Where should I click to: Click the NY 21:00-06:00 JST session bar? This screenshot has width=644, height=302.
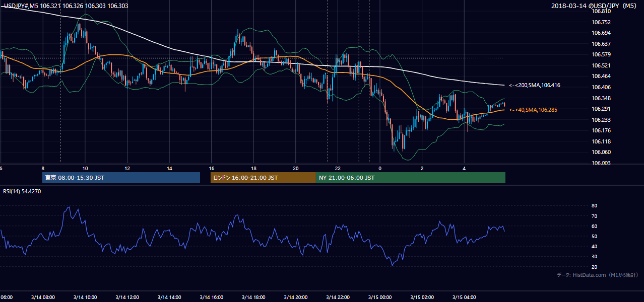click(x=411, y=178)
